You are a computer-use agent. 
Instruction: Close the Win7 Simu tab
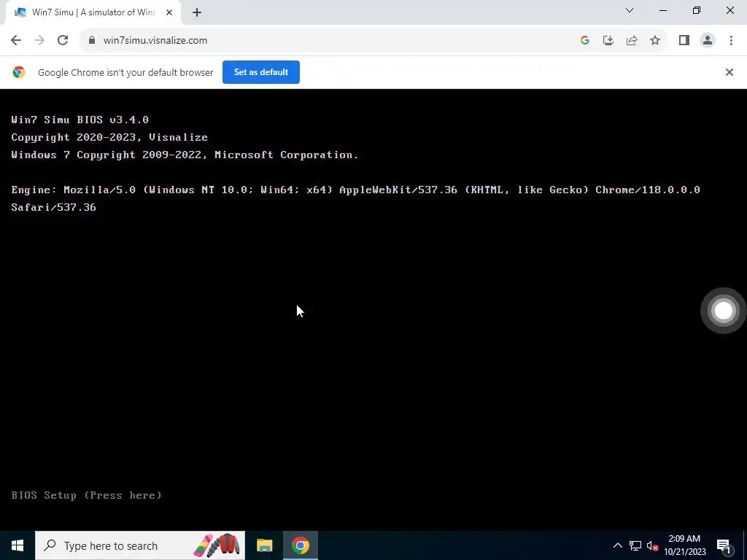click(169, 12)
